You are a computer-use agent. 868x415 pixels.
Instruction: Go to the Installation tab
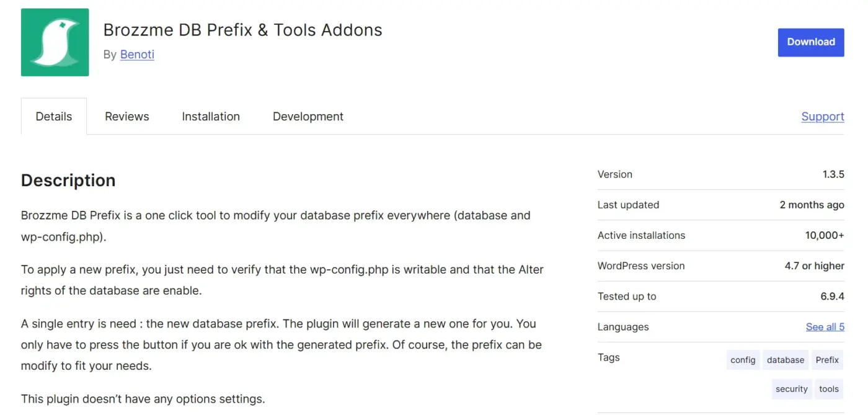tap(211, 117)
